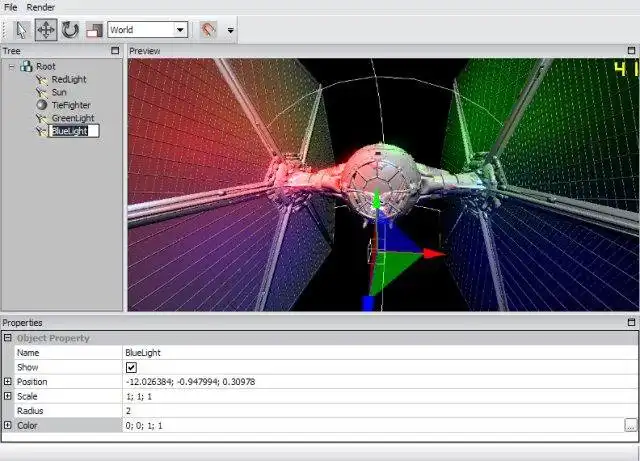Screen dimensions: 640x461
Task: Click the green Y-axis gizmo arrow
Action: (x=377, y=200)
